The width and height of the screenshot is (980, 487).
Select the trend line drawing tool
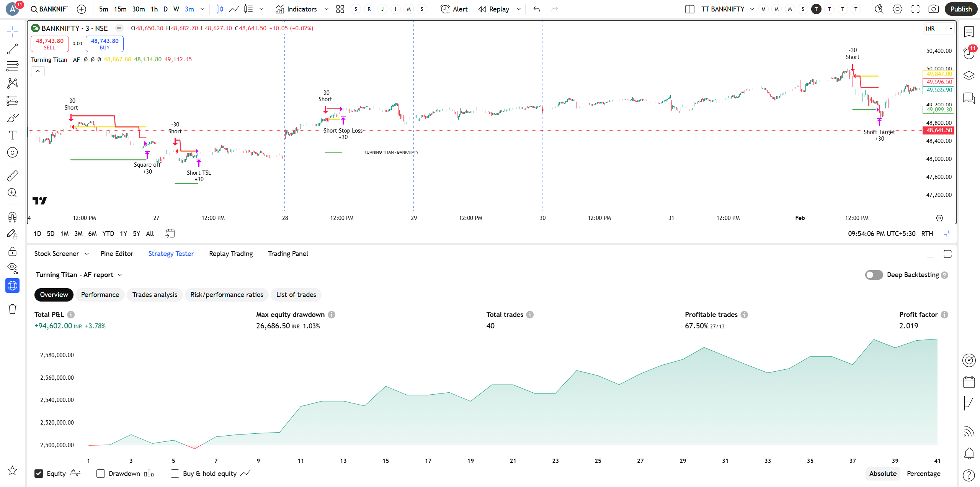point(13,49)
